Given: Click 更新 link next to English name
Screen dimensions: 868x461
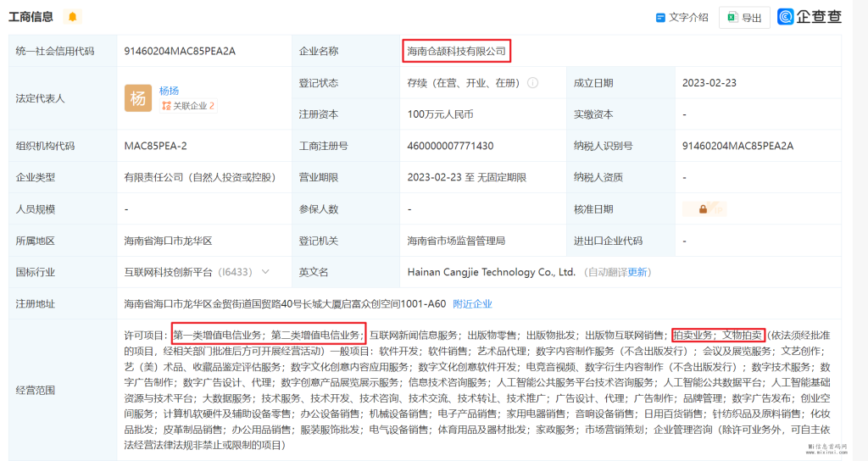Looking at the screenshot, I should click(637, 272).
